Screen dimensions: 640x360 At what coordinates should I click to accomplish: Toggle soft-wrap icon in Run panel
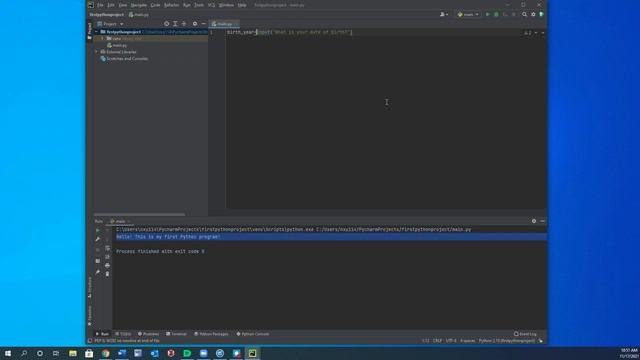tap(107, 248)
